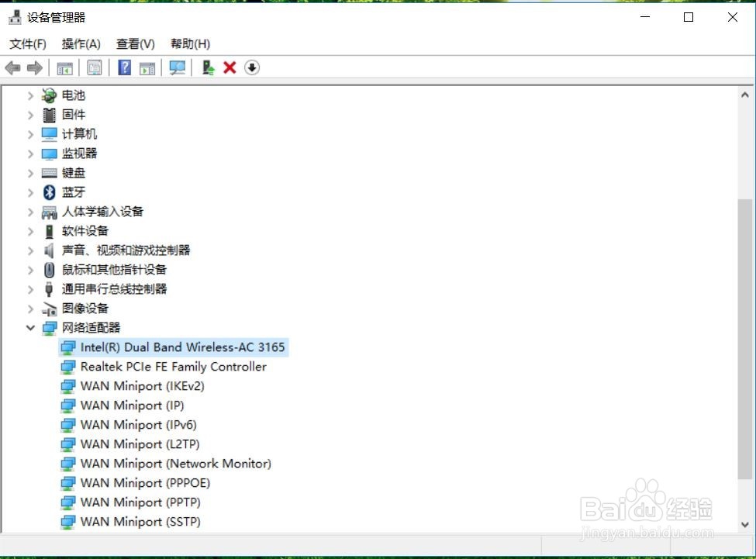Click the red X Uninstall device icon
This screenshot has width=756, height=559.
coord(230,67)
